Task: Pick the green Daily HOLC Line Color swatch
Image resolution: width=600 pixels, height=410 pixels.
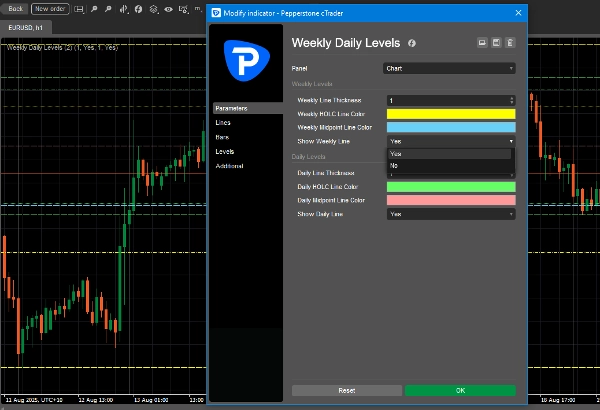Action: pyautogui.click(x=451, y=187)
